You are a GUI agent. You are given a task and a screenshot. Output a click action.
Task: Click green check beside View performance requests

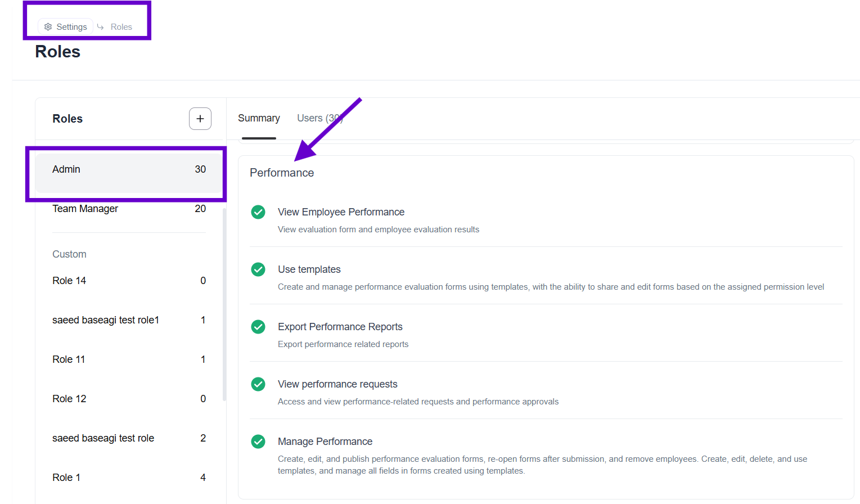pyautogui.click(x=258, y=384)
